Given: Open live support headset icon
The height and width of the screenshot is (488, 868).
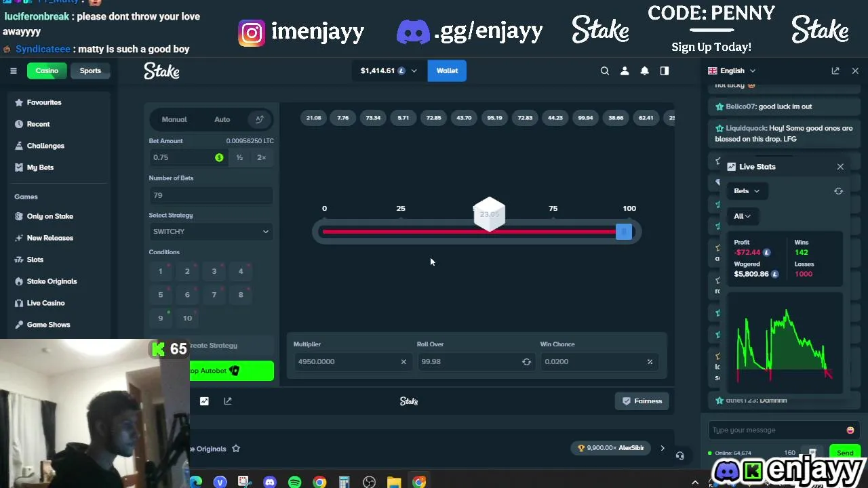Looking at the screenshot, I should 680,455.
